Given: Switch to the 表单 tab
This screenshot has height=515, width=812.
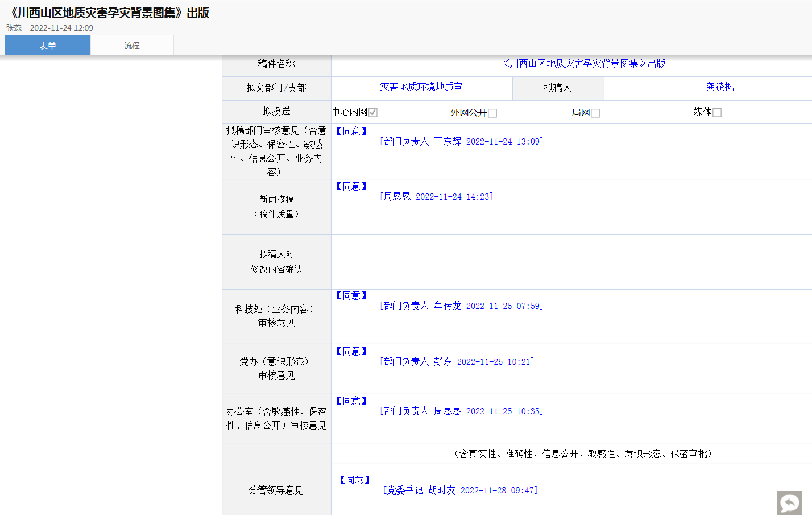Looking at the screenshot, I should click(x=48, y=46).
